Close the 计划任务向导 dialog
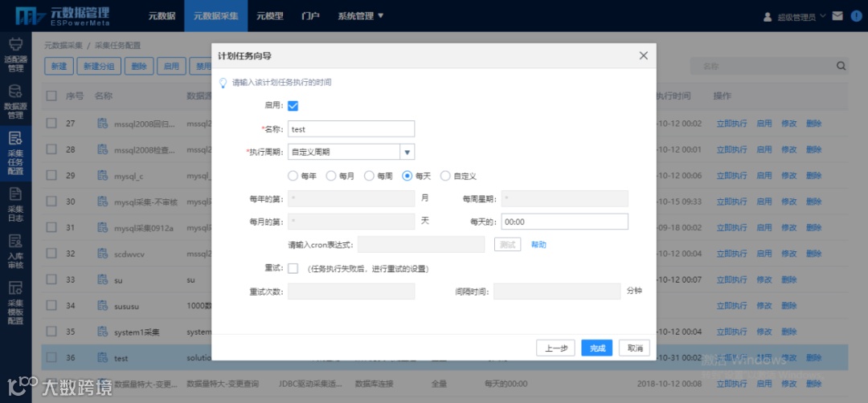 pos(643,56)
